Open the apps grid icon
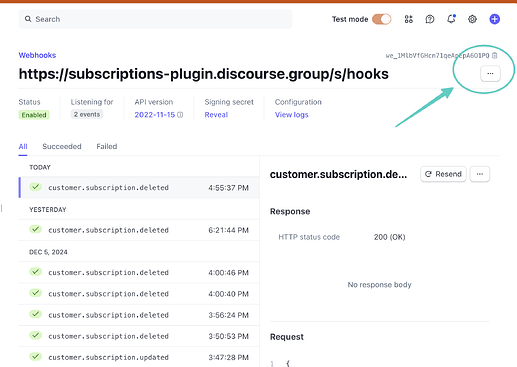The height and width of the screenshot is (367, 517). 409,19
